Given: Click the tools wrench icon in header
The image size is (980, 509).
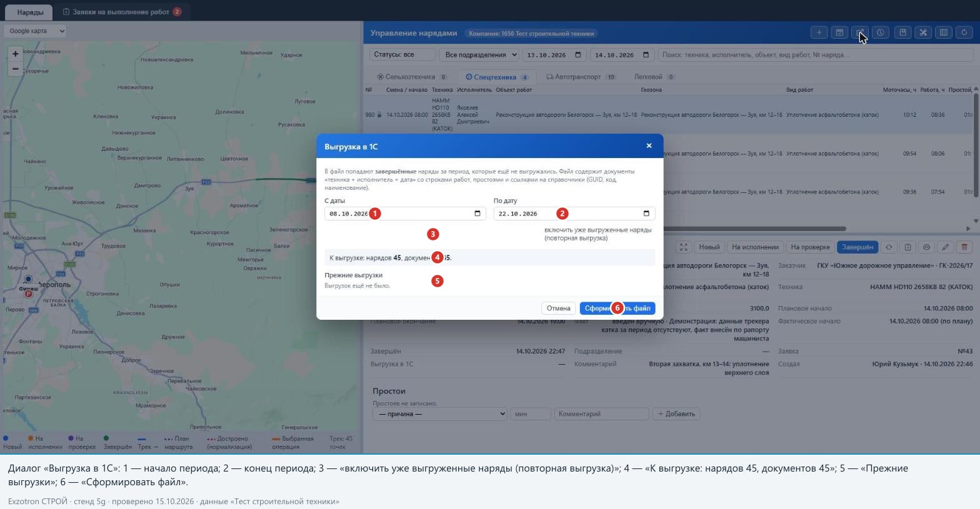Looking at the screenshot, I should (923, 32).
